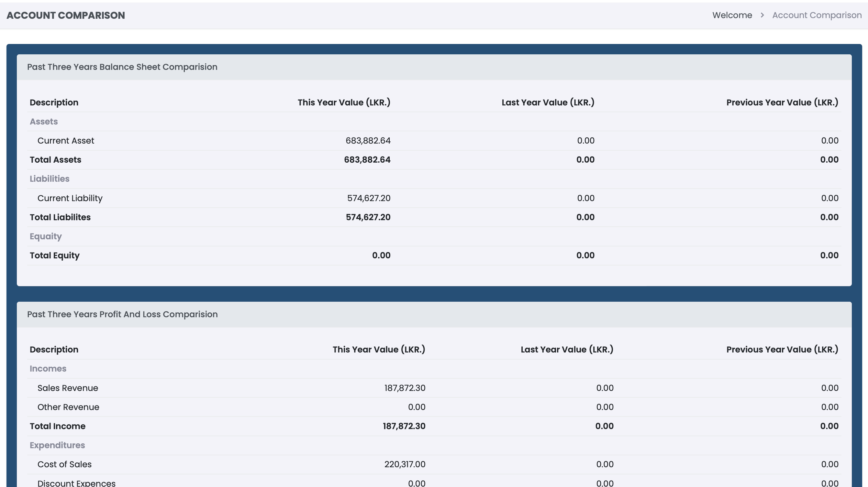The width and height of the screenshot is (868, 487).
Task: Click the Equaity section heading
Action: coord(46,236)
